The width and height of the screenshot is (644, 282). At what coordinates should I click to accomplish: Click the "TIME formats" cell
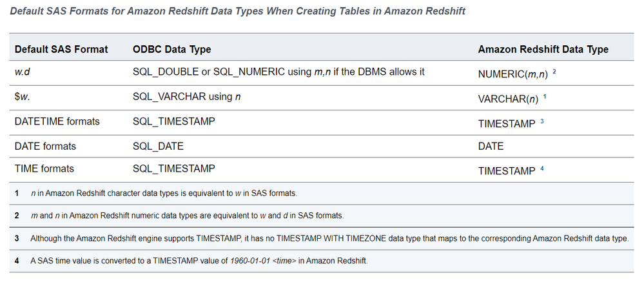(44, 169)
